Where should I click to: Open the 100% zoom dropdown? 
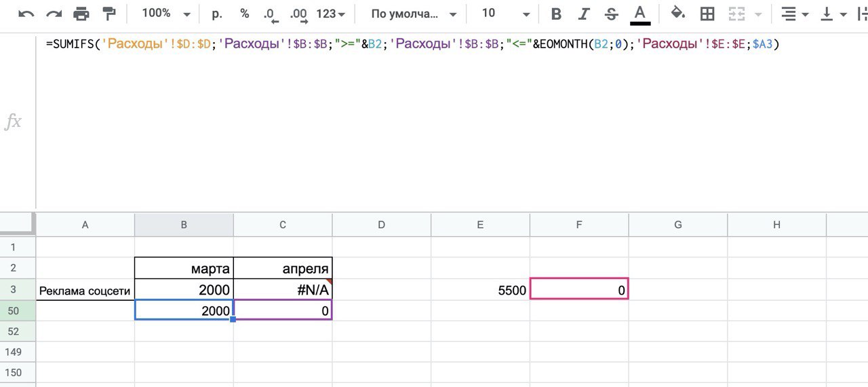pyautogui.click(x=165, y=14)
